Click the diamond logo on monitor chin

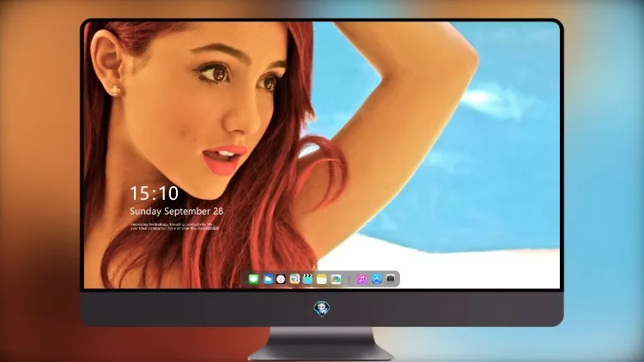322,308
